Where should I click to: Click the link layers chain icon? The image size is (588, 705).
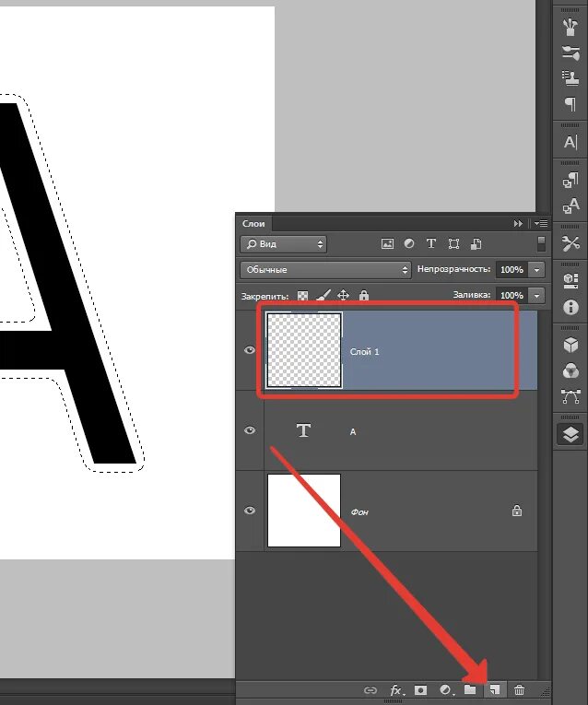(370, 689)
